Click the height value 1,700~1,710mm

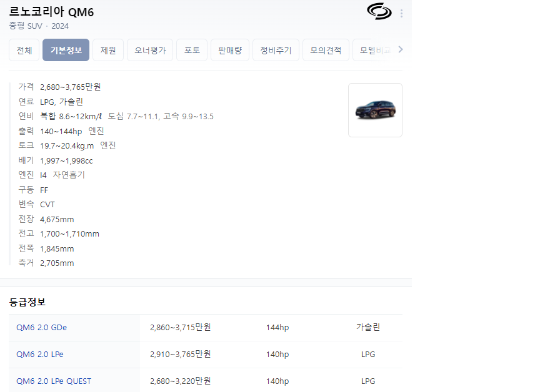[x=69, y=234]
